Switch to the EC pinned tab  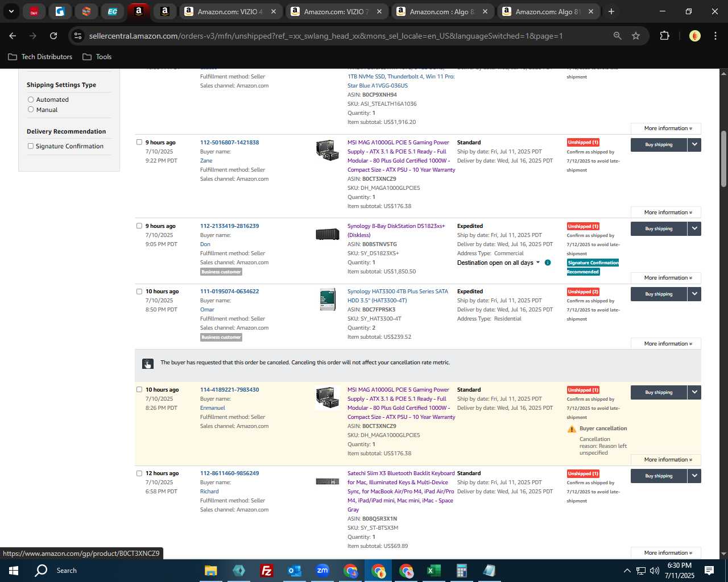113,11
